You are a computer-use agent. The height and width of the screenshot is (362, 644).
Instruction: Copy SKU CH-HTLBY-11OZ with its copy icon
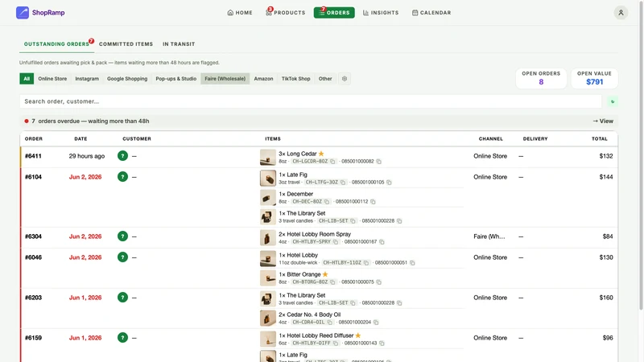(366, 263)
